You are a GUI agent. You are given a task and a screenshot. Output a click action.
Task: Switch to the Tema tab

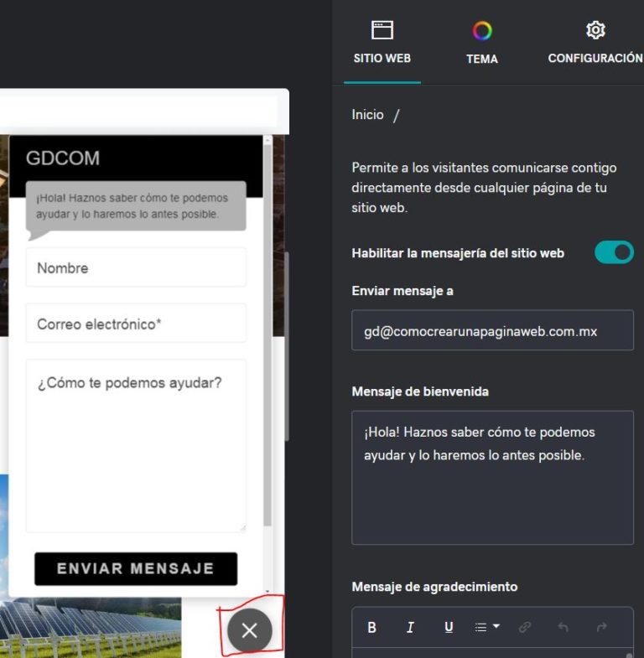click(x=482, y=44)
